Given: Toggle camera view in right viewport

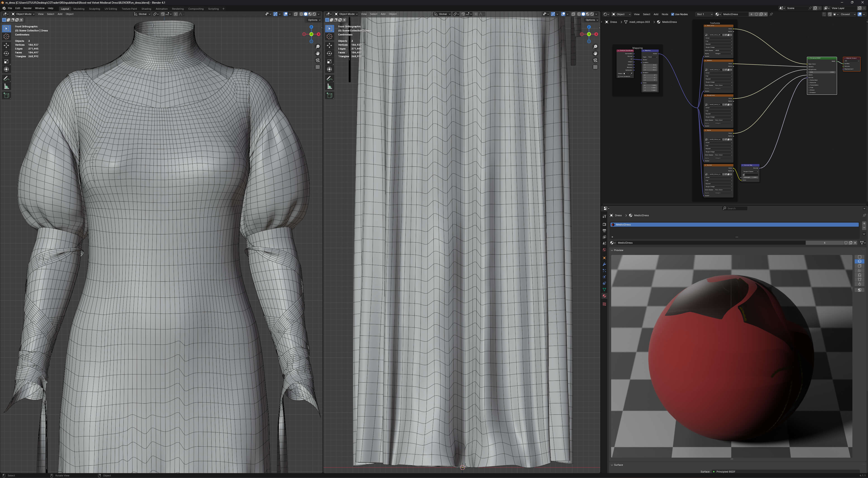Looking at the screenshot, I should [x=595, y=60].
